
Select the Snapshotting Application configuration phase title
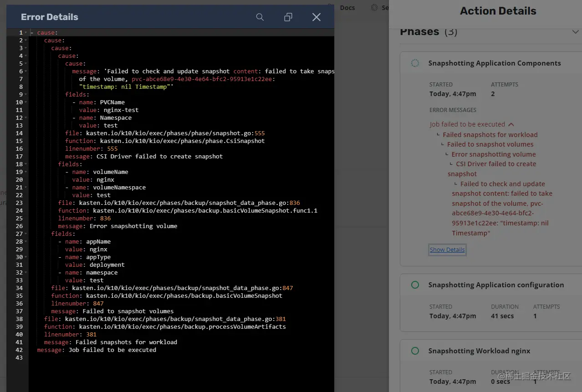click(x=496, y=285)
